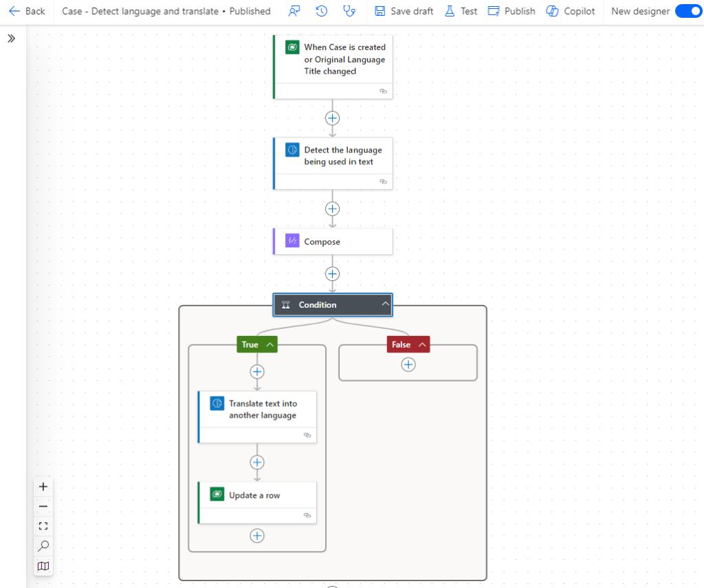This screenshot has width=704, height=588.
Task: Zoom in on the canvas
Action: click(x=43, y=486)
